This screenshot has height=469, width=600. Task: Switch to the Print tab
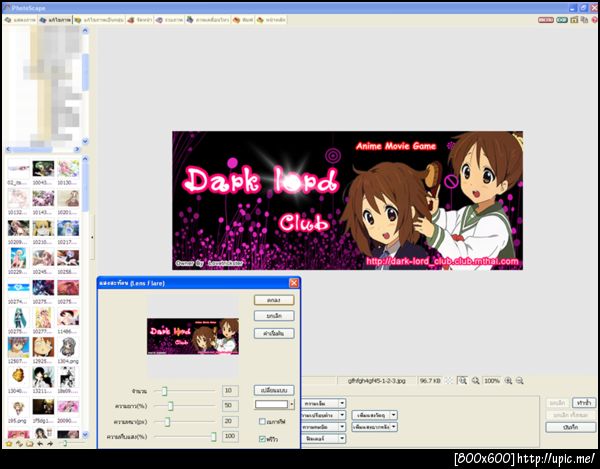243,20
